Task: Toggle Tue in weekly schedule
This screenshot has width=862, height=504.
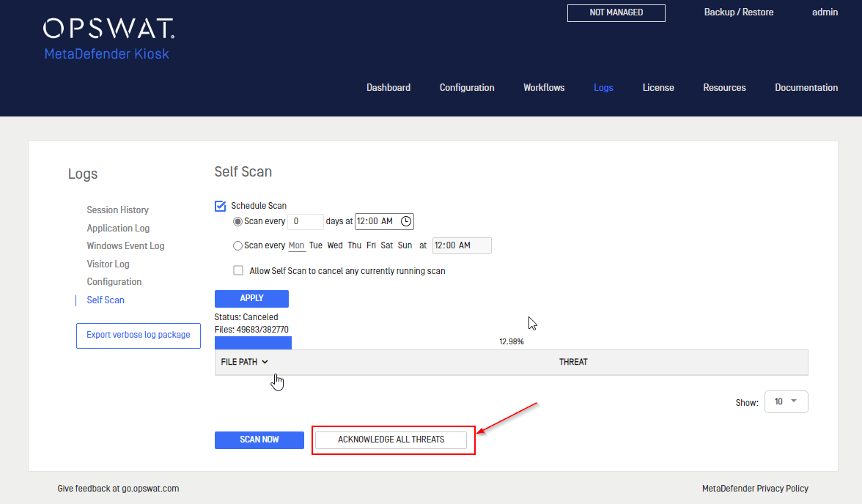Action: 315,245
